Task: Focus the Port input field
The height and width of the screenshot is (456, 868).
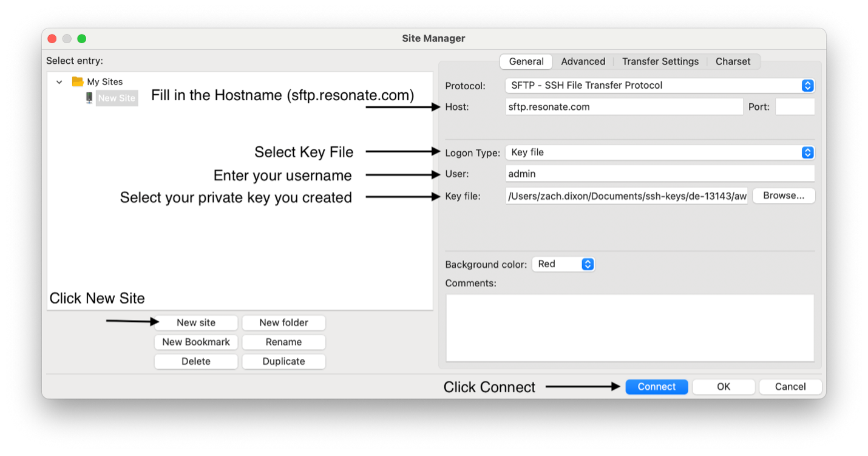Action: [795, 107]
